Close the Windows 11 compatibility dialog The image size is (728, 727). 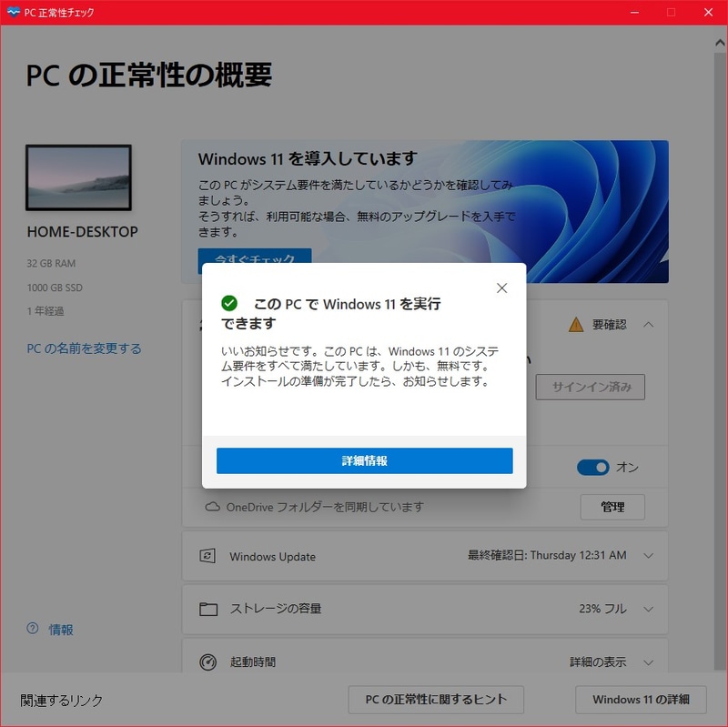point(501,288)
